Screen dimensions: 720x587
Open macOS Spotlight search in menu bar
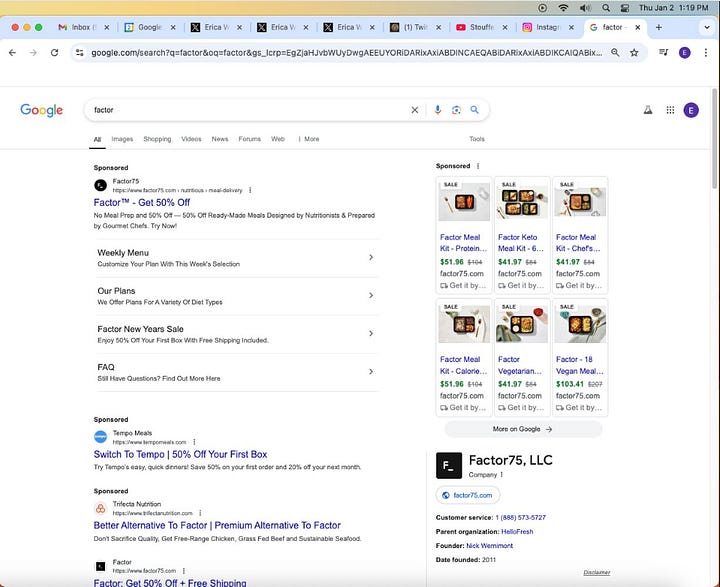click(x=606, y=8)
